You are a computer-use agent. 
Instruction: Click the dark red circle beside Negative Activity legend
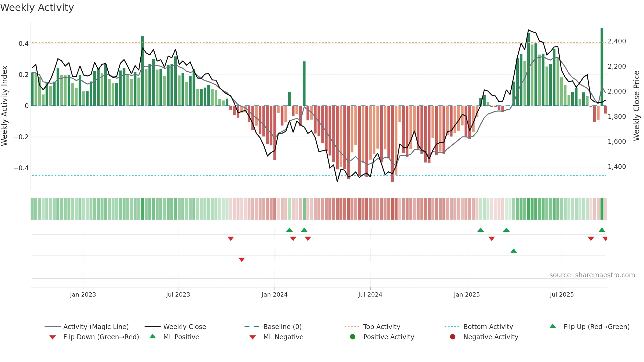453,337
